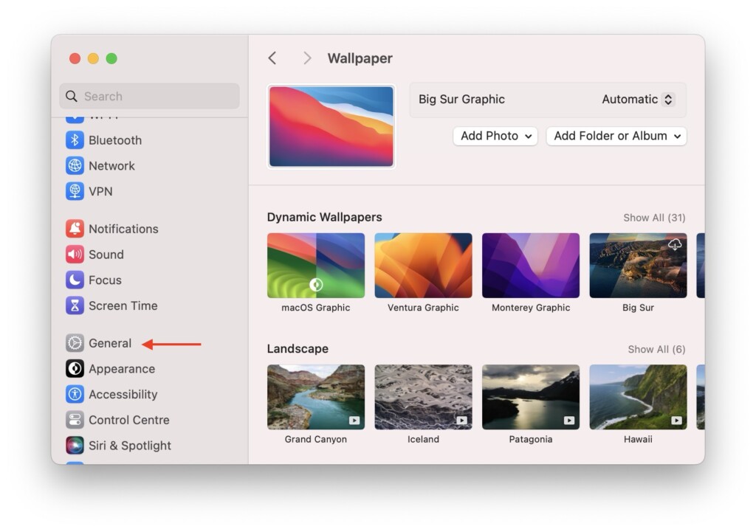Go forward with the right chevron
Image resolution: width=756 pixels, height=532 pixels.
[307, 58]
